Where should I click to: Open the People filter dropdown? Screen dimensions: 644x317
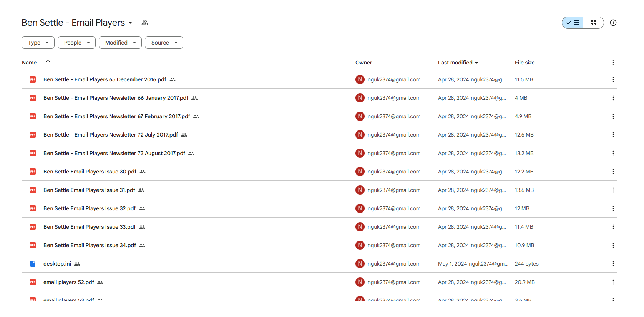76,43
